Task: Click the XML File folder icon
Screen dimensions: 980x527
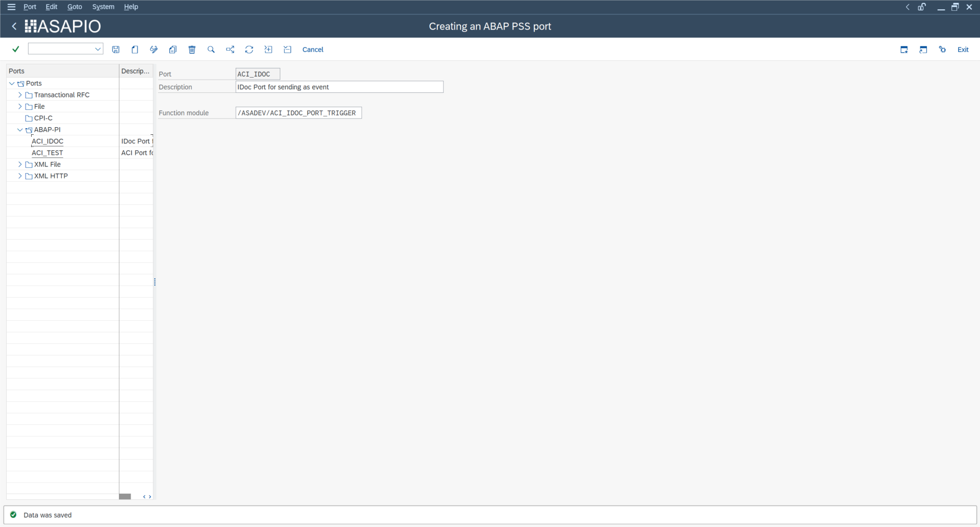Action: coord(29,164)
